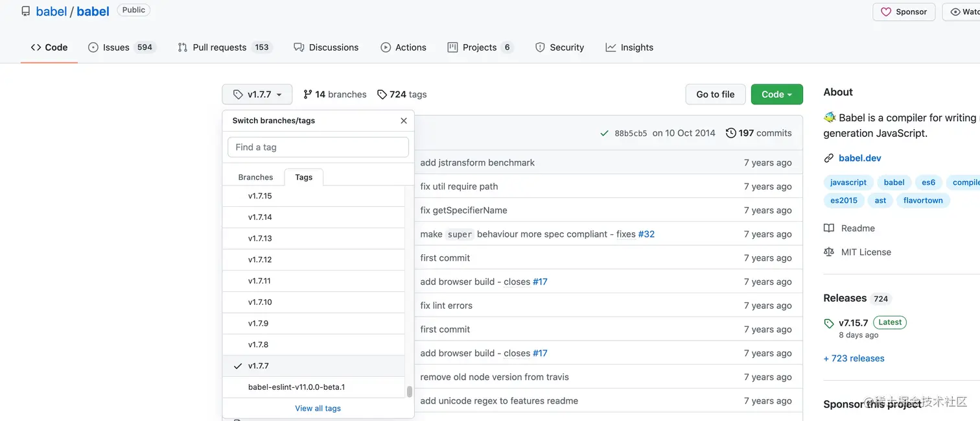Click the flavortown topic tag

[923, 200]
